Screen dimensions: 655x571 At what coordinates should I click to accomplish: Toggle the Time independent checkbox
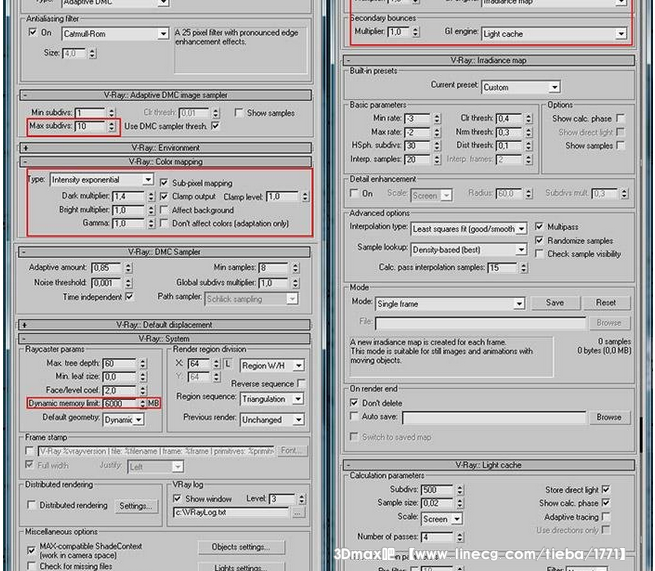coord(129,297)
